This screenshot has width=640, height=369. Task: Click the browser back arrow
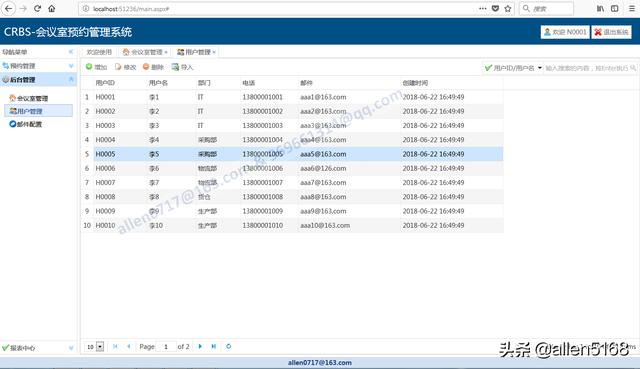pos(9,8)
